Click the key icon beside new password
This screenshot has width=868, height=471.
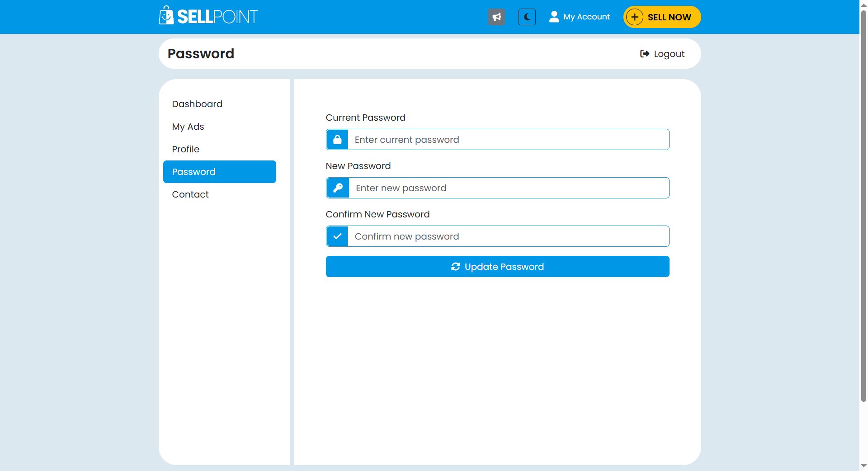pyautogui.click(x=338, y=188)
